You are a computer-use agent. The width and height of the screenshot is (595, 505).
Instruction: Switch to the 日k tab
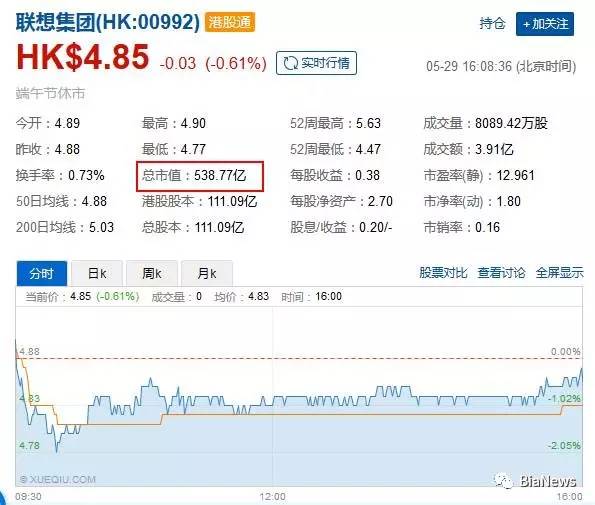(x=97, y=273)
